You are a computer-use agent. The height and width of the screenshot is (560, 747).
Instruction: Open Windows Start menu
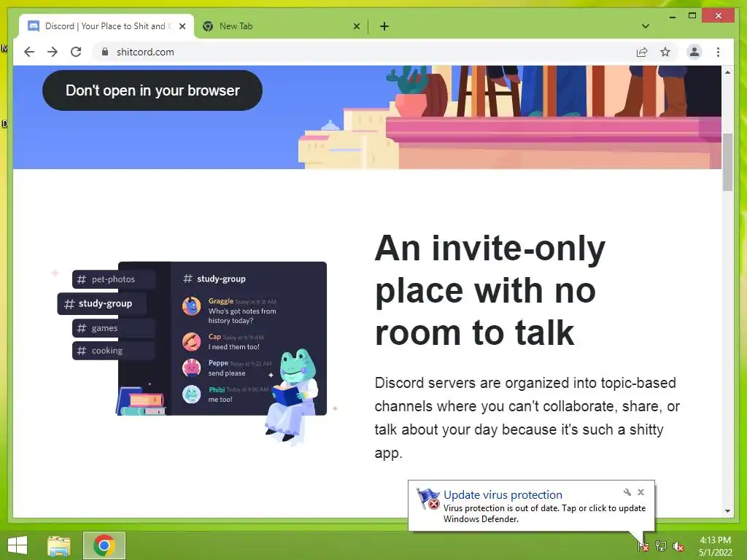tap(18, 545)
